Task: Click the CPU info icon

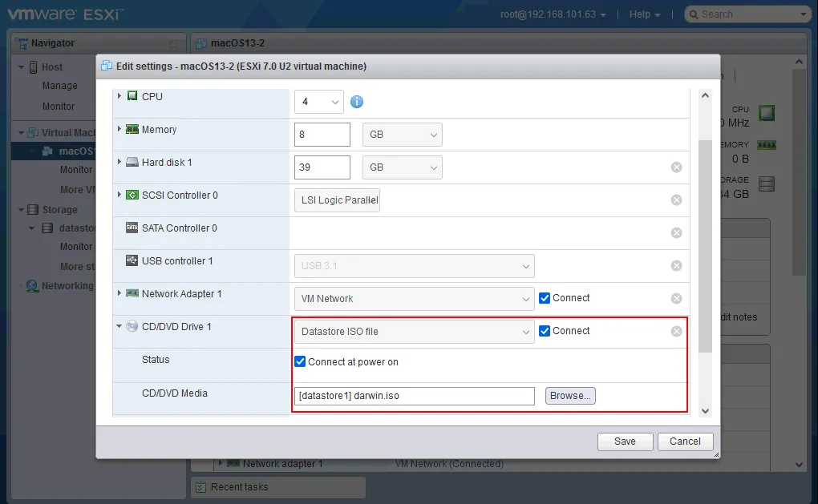Action: 357,102
